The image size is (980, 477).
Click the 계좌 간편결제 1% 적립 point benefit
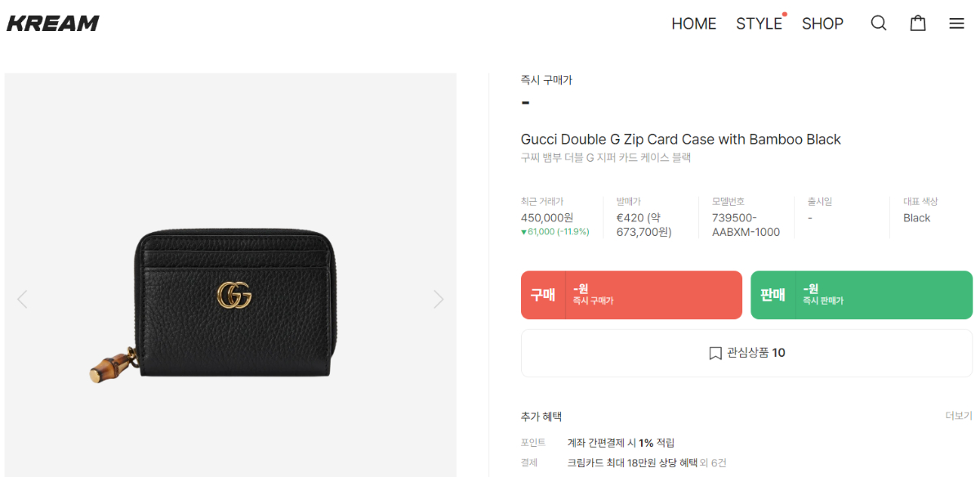click(x=621, y=443)
